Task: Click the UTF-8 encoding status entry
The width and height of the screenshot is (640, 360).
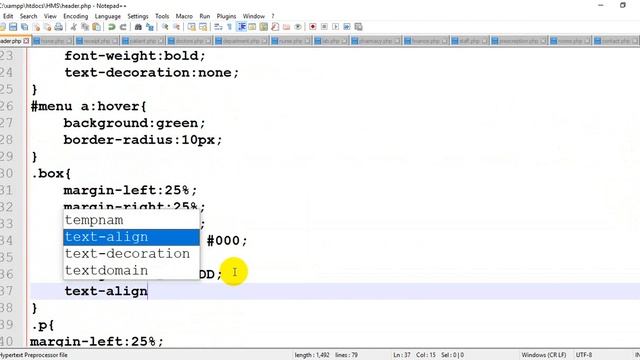Action: (x=584, y=355)
